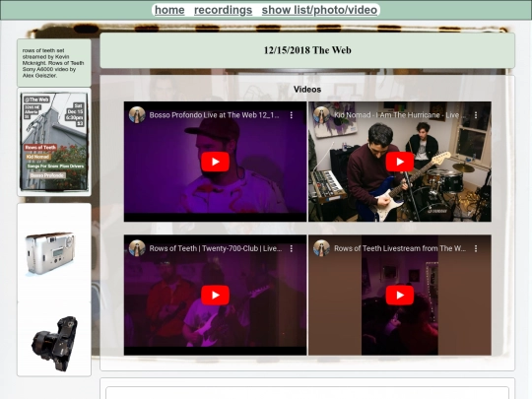
Task: Select the silver compact camera icon
Action: (x=49, y=253)
